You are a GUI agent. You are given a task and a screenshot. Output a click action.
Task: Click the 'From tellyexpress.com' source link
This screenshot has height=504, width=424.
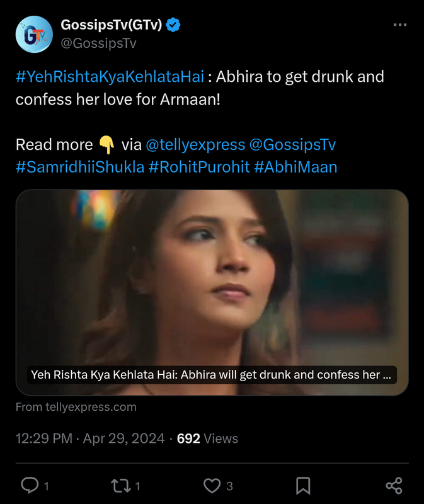pos(76,407)
